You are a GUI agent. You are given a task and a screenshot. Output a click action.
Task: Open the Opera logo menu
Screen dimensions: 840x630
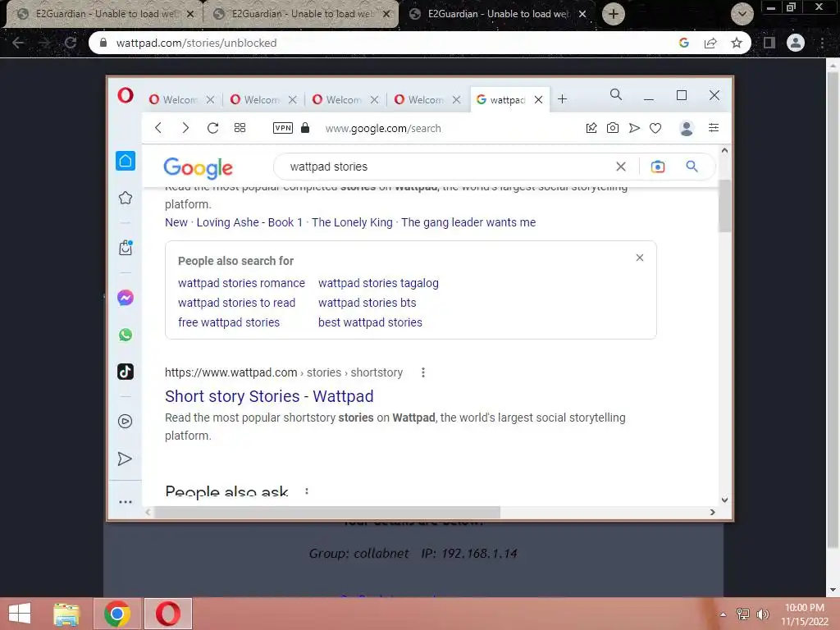(x=126, y=96)
